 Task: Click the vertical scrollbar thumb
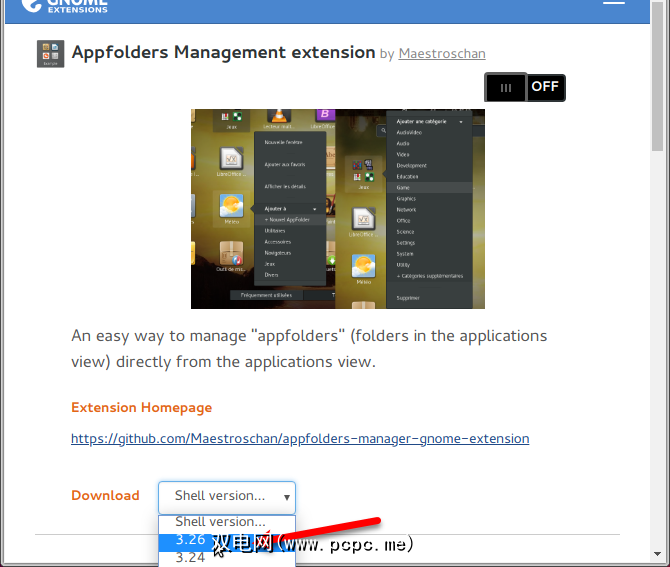point(658,76)
